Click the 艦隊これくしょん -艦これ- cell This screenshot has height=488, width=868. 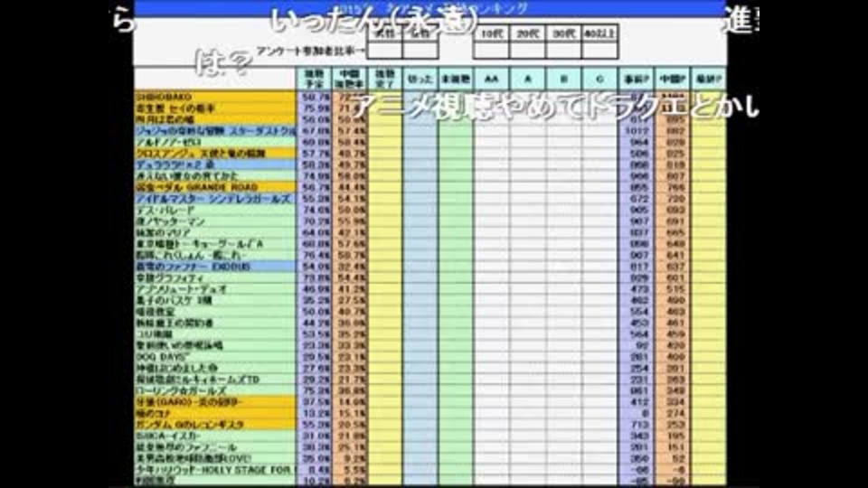click(215, 255)
